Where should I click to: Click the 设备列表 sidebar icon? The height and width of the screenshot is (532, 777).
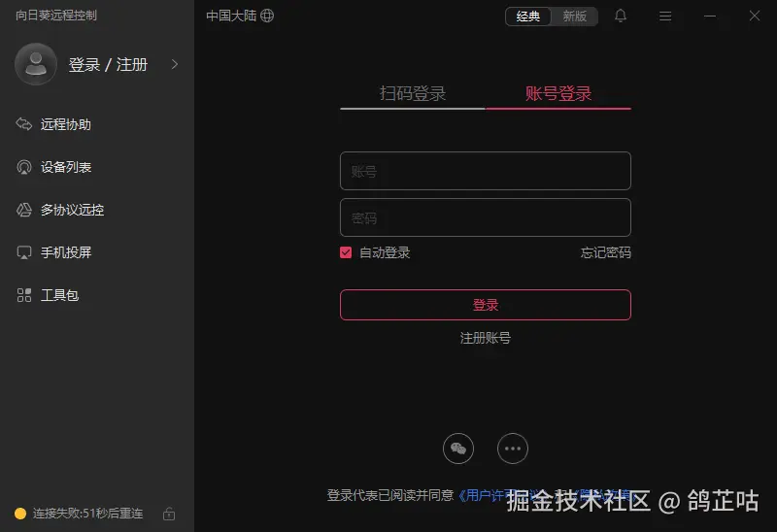point(23,167)
